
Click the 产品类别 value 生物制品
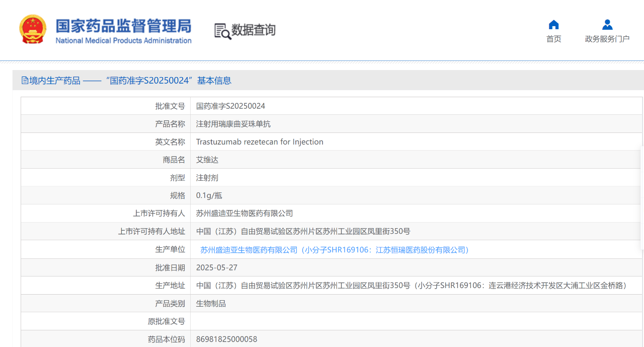pos(211,304)
